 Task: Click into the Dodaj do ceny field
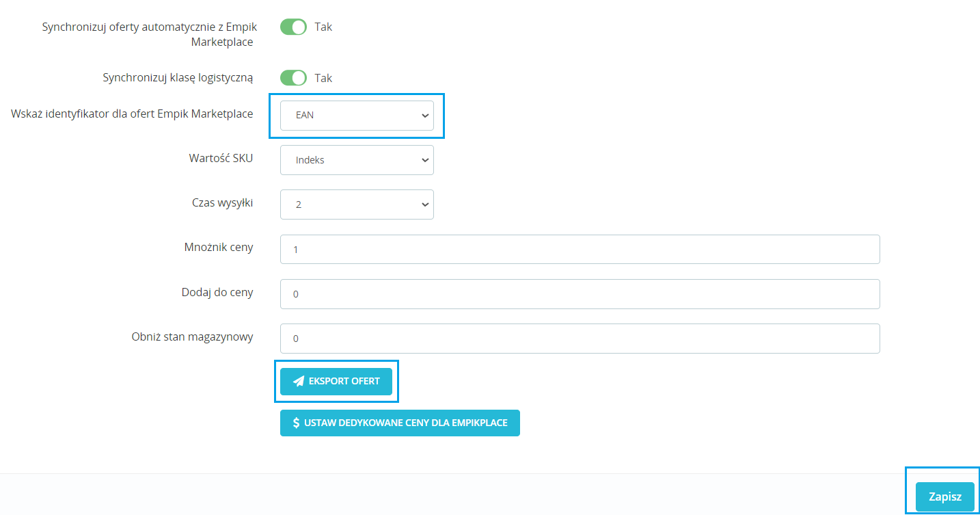point(580,294)
